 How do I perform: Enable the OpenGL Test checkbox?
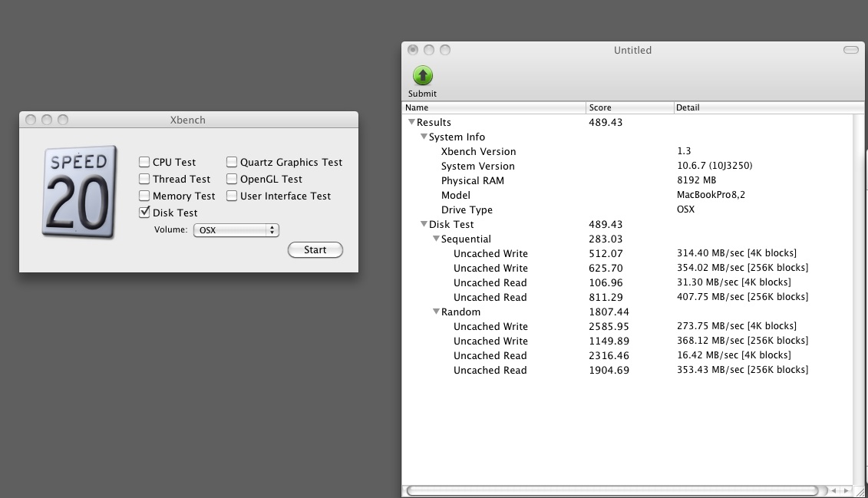(232, 179)
